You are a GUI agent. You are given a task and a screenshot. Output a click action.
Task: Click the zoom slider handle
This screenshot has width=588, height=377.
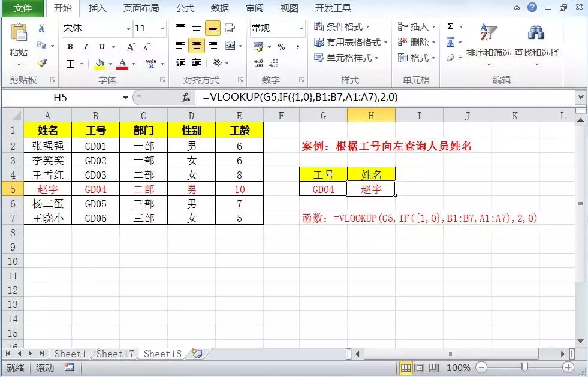tap(524, 367)
